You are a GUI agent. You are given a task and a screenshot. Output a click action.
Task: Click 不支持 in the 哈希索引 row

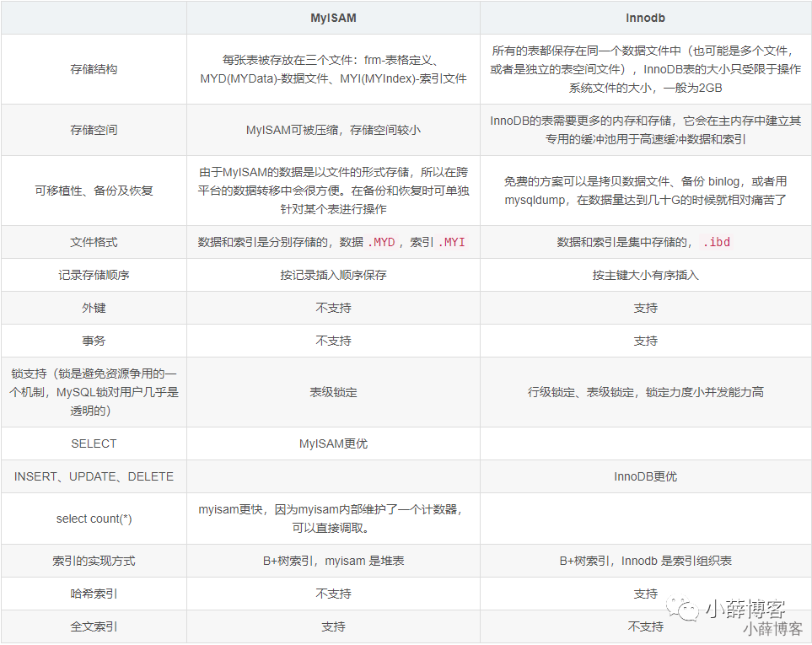[x=333, y=594]
